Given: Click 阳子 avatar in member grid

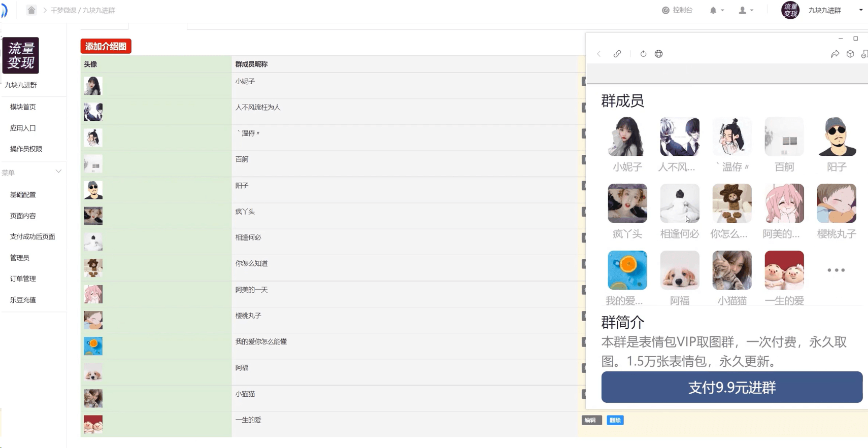Looking at the screenshot, I should coord(837,136).
